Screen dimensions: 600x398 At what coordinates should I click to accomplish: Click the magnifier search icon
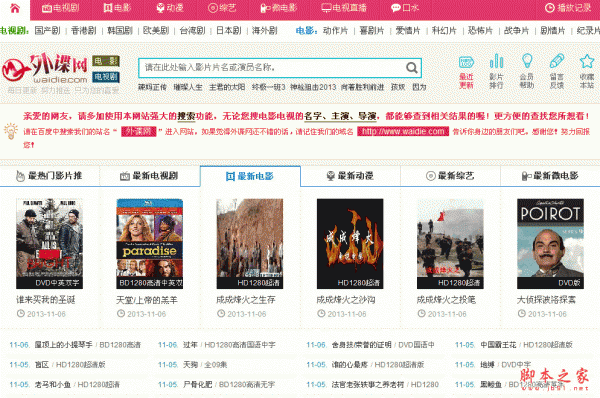point(412,68)
